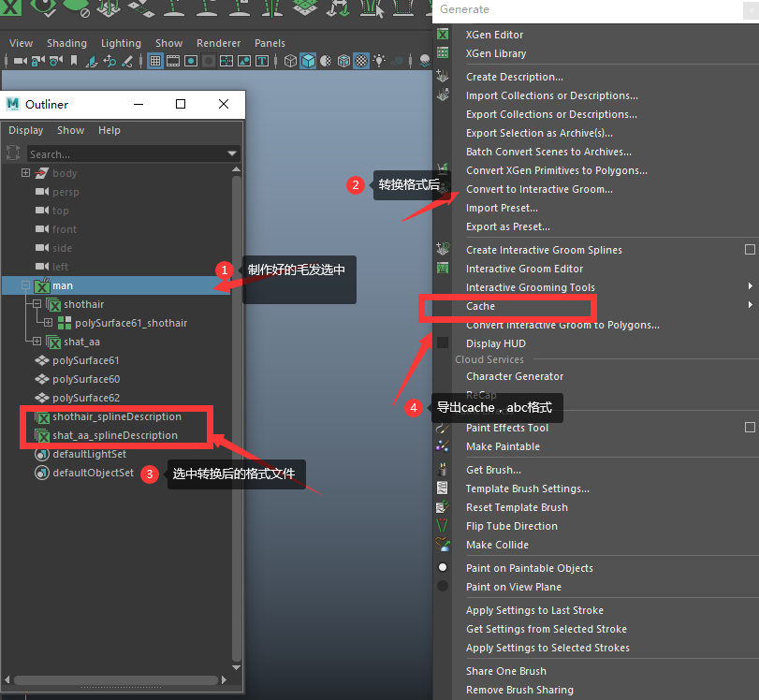Choose Import Preset...
The image size is (759, 700).
point(502,208)
